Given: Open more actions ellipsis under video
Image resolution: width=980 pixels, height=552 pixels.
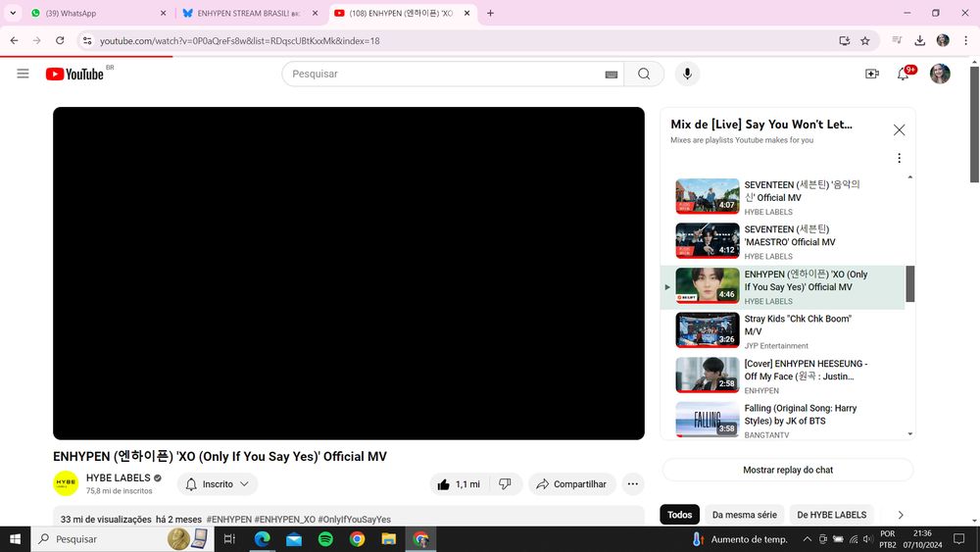Looking at the screenshot, I should pyautogui.click(x=632, y=484).
